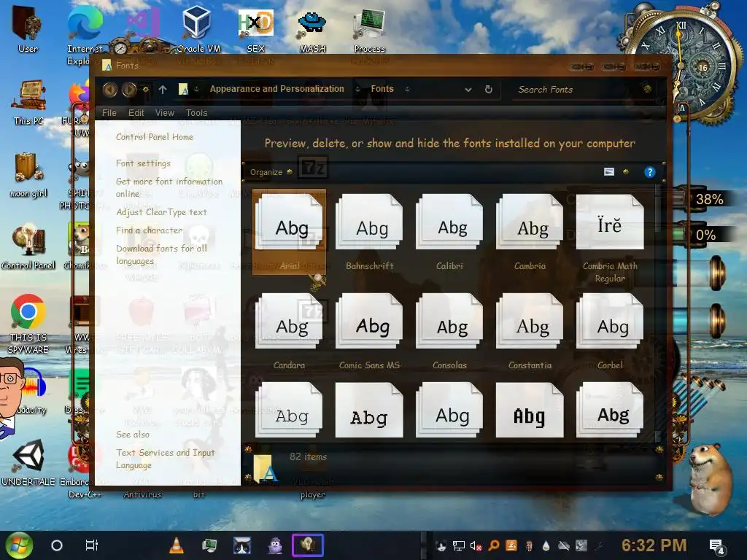Image resolution: width=747 pixels, height=560 pixels.
Task: Open Font settings link
Action: [143, 163]
